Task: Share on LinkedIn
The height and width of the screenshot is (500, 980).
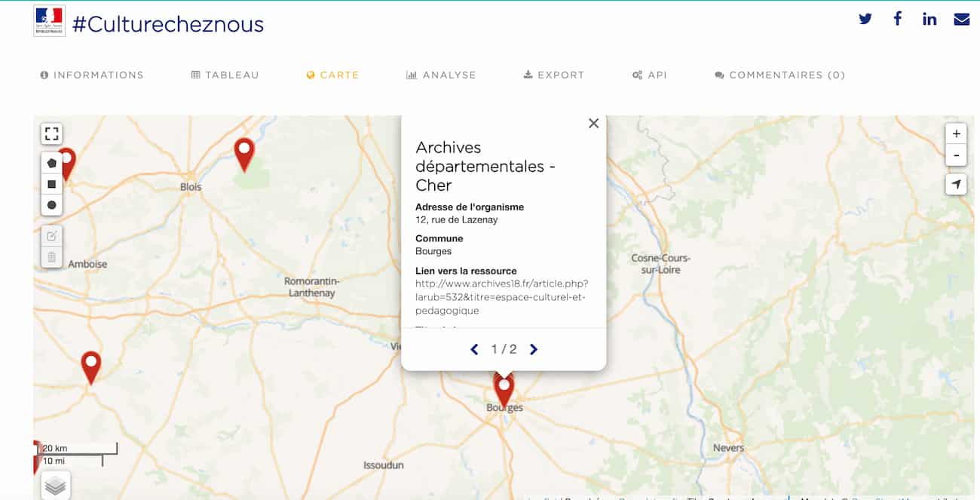Action: (x=929, y=19)
